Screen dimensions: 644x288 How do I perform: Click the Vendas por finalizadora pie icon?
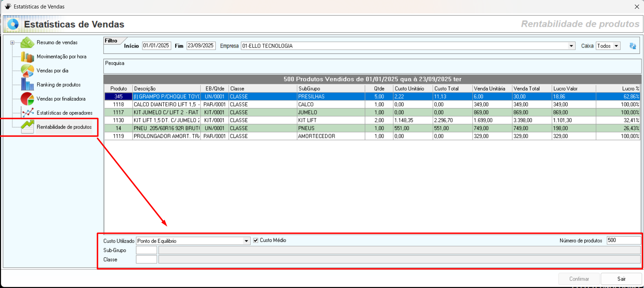pos(27,99)
